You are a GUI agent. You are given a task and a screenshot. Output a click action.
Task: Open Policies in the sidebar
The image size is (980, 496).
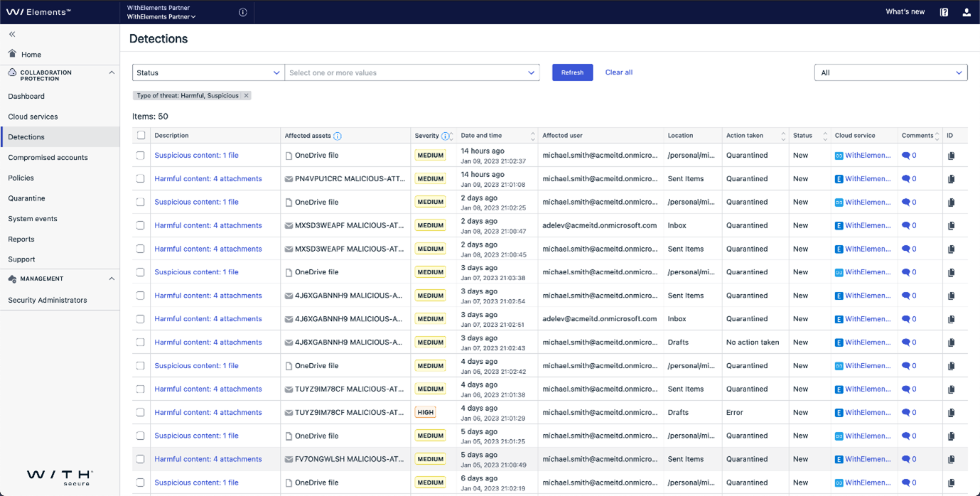(x=21, y=178)
